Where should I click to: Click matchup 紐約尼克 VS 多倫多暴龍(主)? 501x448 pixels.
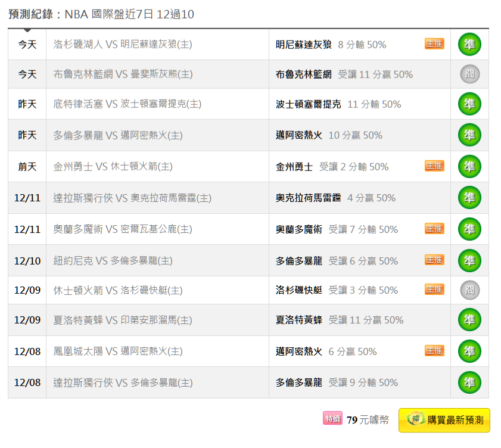click(x=113, y=261)
